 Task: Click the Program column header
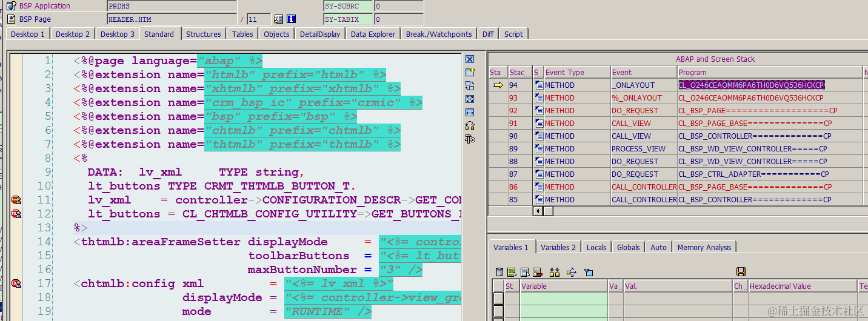pos(770,72)
